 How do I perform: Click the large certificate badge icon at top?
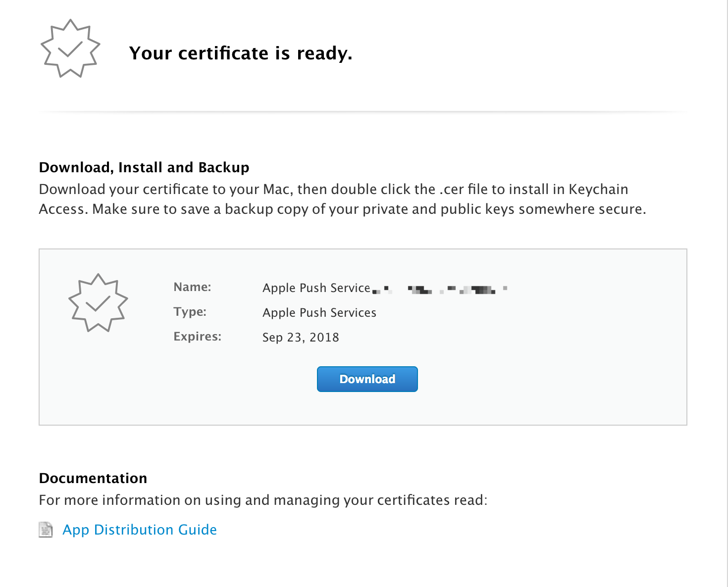70,49
